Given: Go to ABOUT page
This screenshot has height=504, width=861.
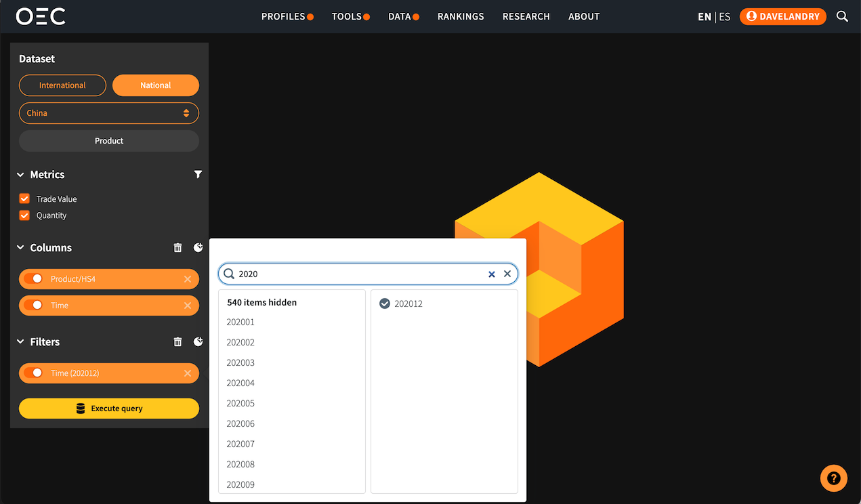Looking at the screenshot, I should coord(584,16).
